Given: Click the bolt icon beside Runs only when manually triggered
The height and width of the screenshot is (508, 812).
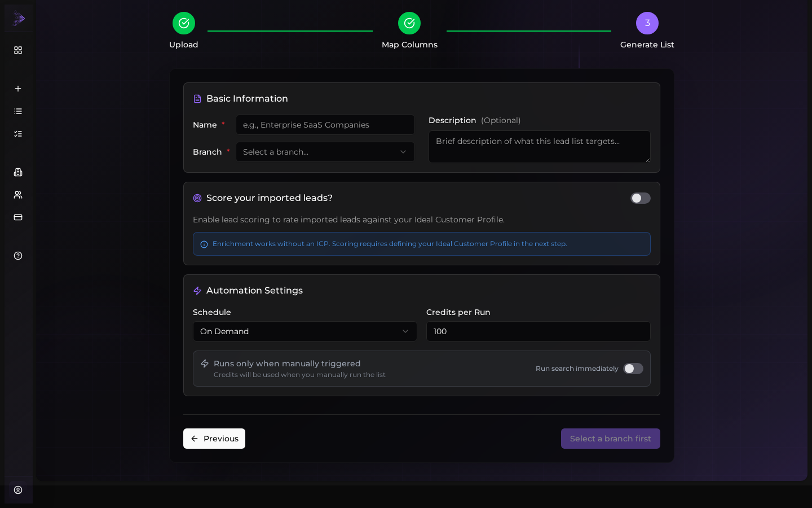Looking at the screenshot, I should coord(205,364).
